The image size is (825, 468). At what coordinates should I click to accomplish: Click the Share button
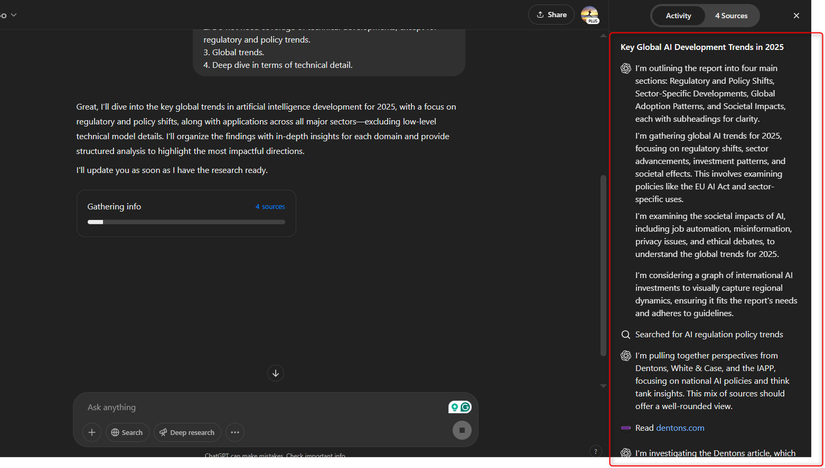click(x=551, y=15)
